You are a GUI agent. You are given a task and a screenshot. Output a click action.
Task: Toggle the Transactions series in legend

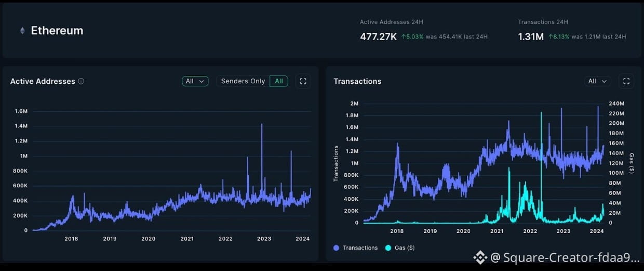pyautogui.click(x=356, y=248)
